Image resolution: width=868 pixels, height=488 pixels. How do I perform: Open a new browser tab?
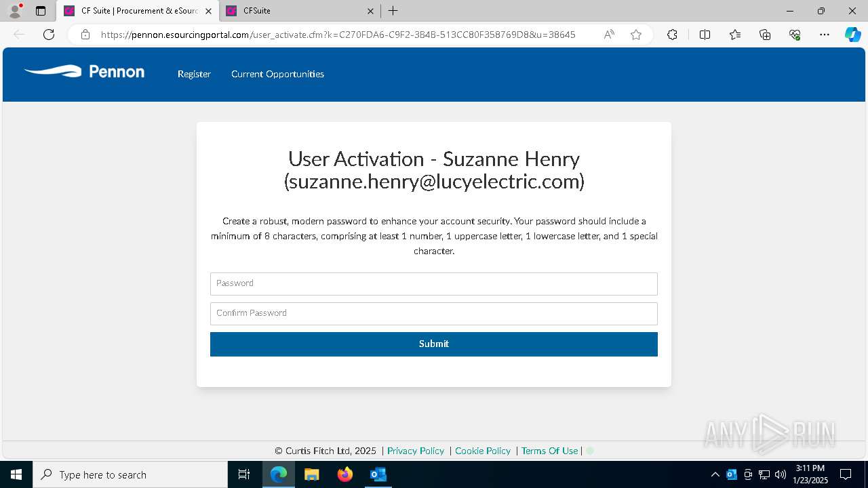click(x=393, y=11)
